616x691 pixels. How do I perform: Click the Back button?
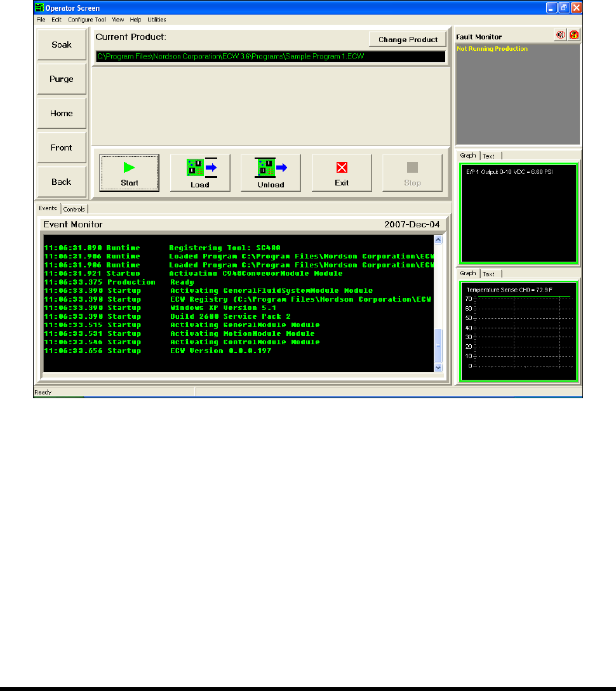point(62,182)
